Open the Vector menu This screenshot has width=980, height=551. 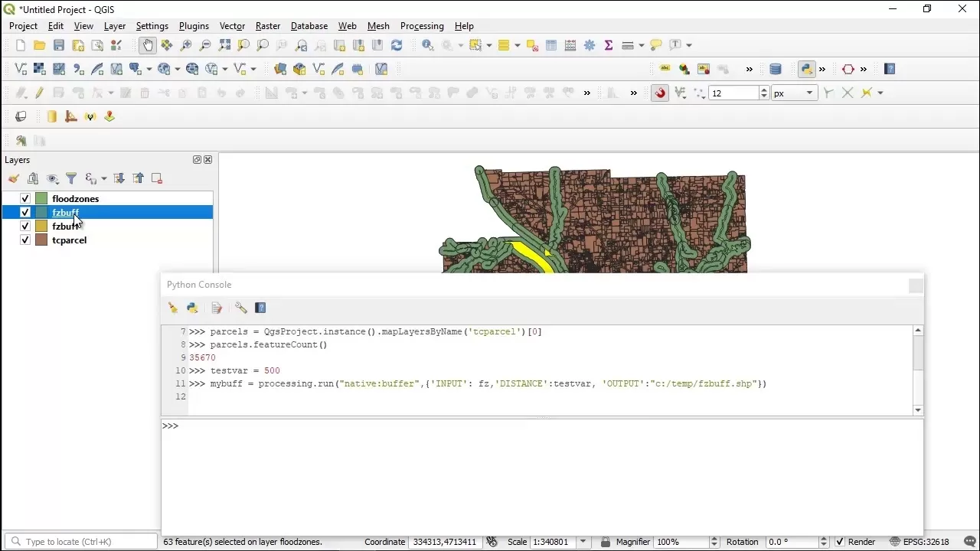point(232,26)
